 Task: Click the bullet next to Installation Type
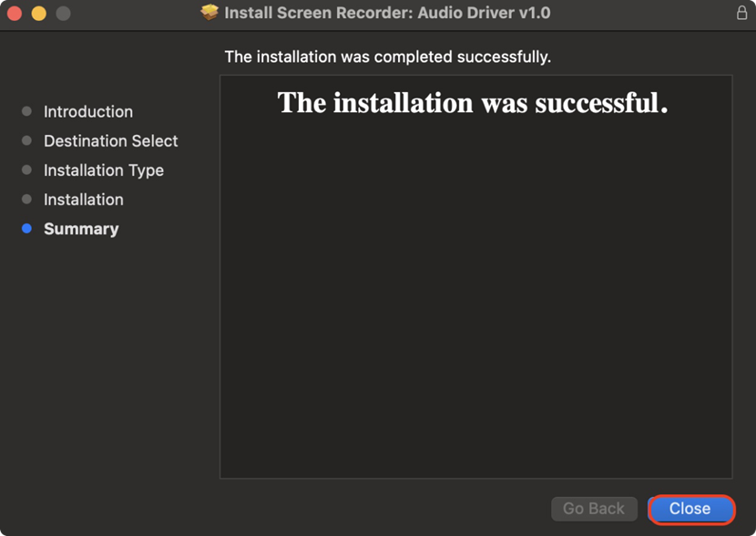tap(26, 170)
